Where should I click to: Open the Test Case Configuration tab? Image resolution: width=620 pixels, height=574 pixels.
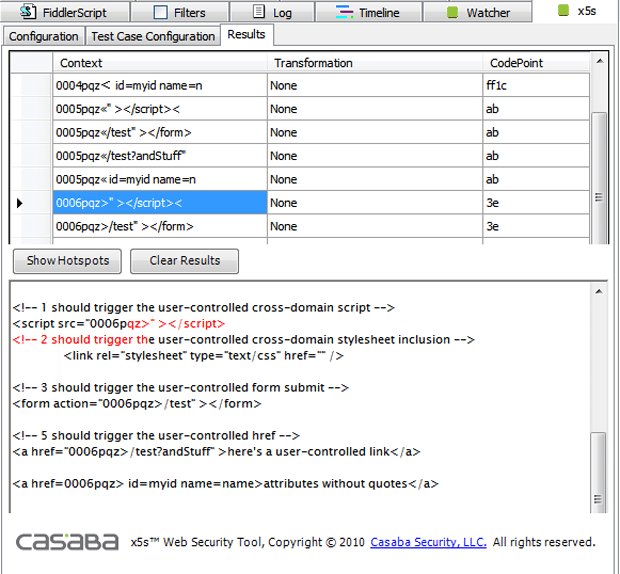[153, 36]
